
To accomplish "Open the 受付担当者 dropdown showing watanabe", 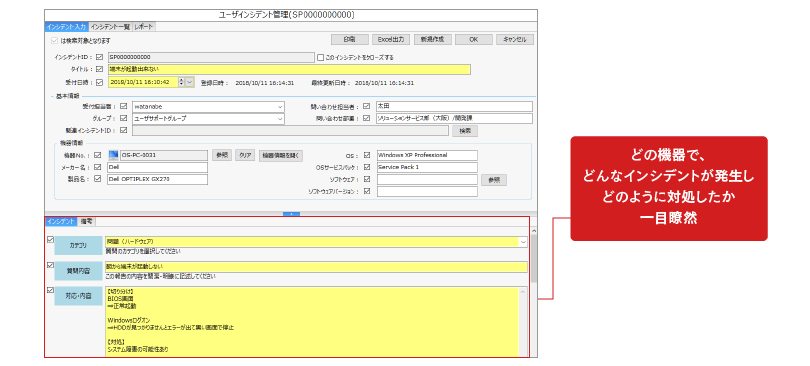I will click(280, 106).
